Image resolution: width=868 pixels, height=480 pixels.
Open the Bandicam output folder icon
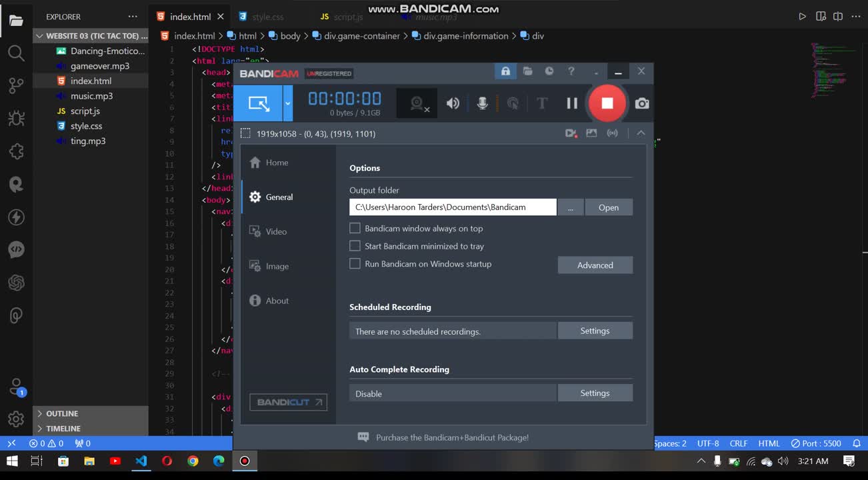pos(527,71)
